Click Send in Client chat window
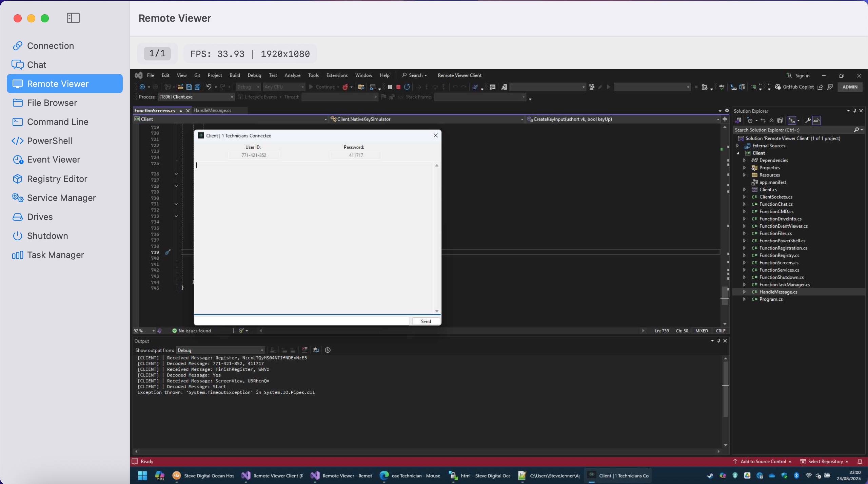Screen dimensions: 868x484 point(426,321)
